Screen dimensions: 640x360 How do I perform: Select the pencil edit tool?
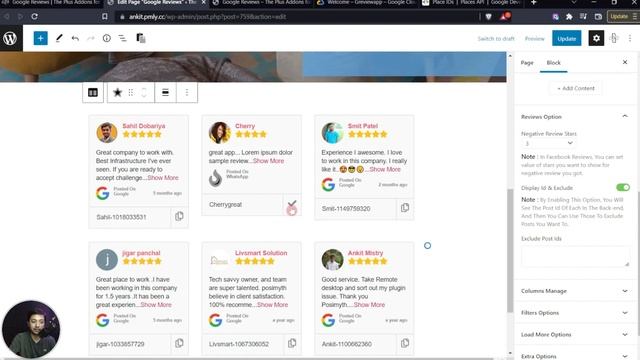tap(59, 38)
